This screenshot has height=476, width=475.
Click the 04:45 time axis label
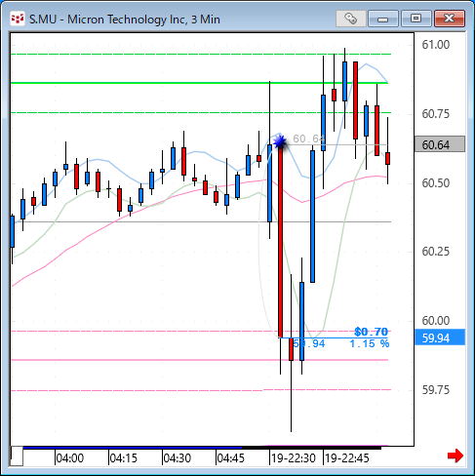point(231,458)
